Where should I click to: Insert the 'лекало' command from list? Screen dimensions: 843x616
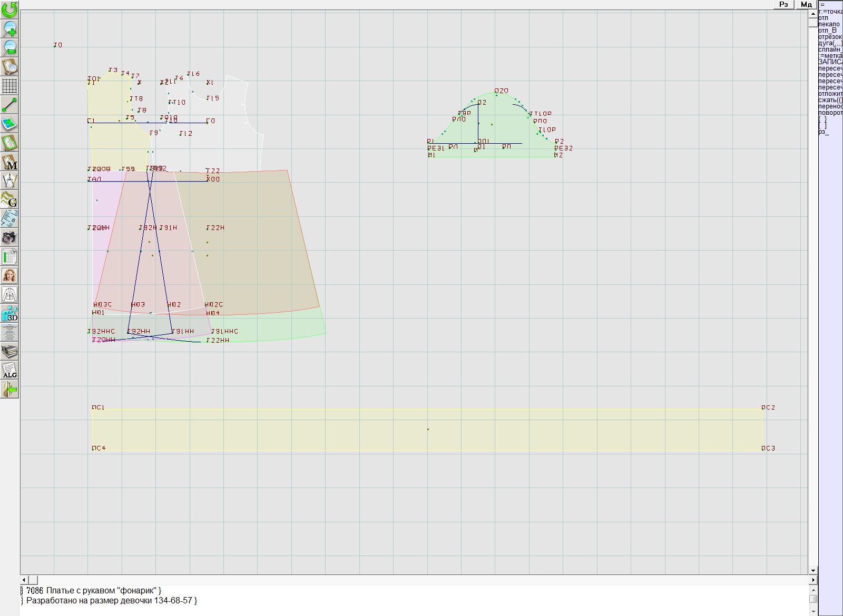829,24
